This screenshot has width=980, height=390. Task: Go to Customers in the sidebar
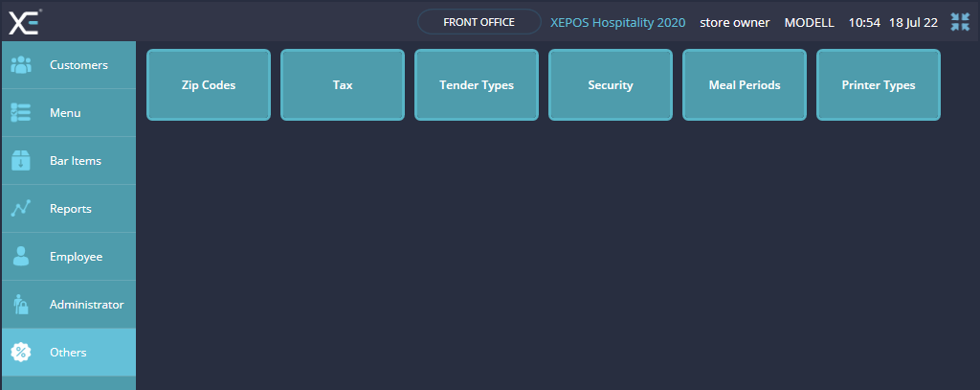(78, 65)
